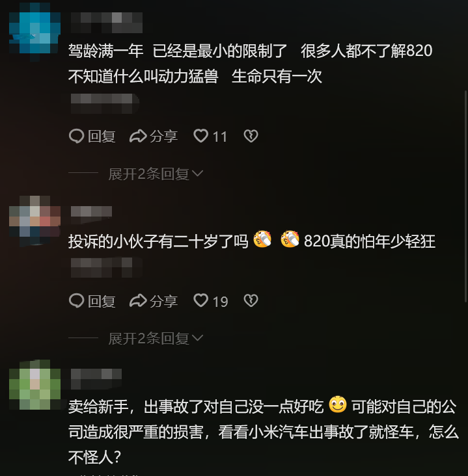468x476 pixels.
Task: Click the comments scrollbar on the right
Action: tap(465, 196)
